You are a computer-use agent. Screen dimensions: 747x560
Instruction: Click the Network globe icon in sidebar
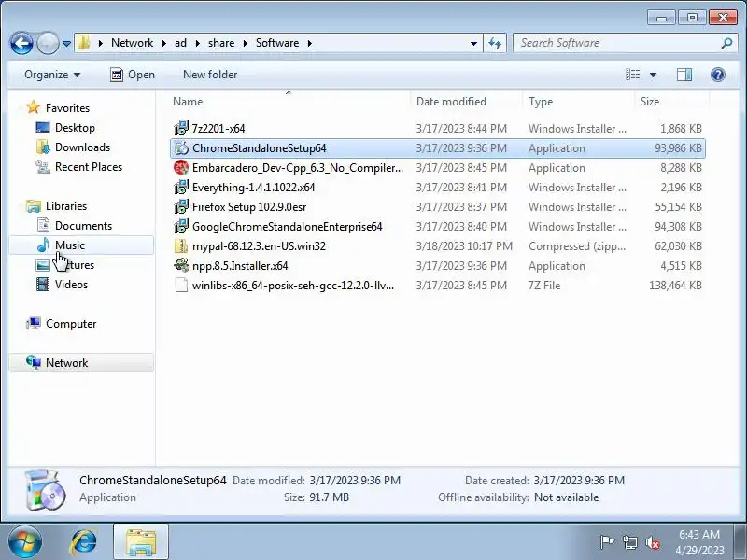34,362
